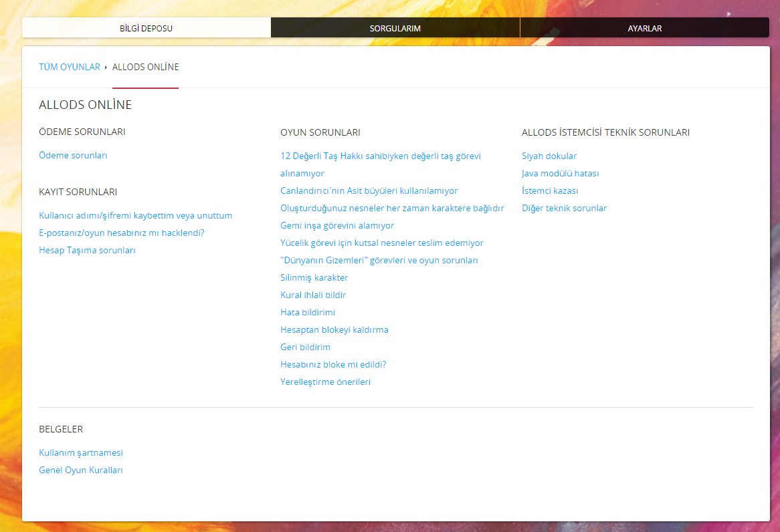Open Hesaptan blokeyi kaldırma link
This screenshot has width=780, height=532.
[334, 330]
